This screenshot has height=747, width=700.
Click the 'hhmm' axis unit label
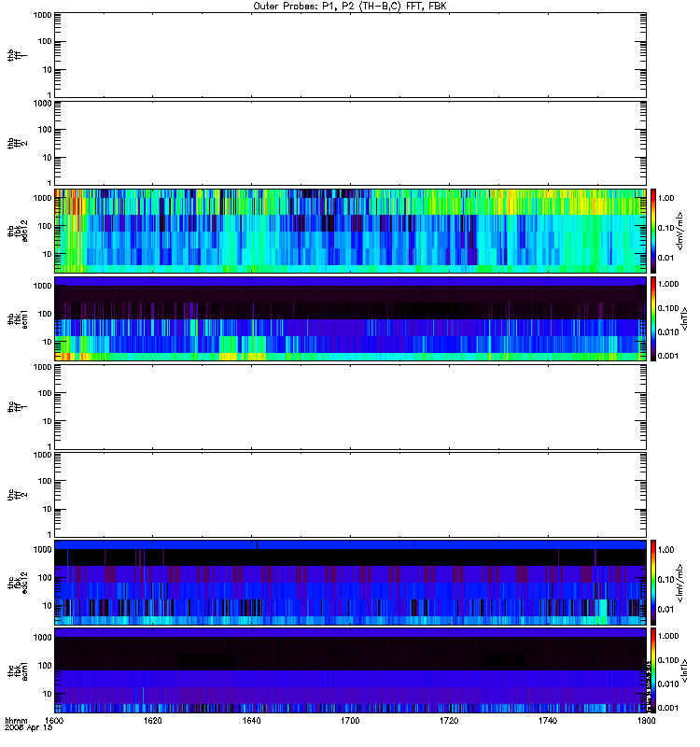tap(16, 721)
